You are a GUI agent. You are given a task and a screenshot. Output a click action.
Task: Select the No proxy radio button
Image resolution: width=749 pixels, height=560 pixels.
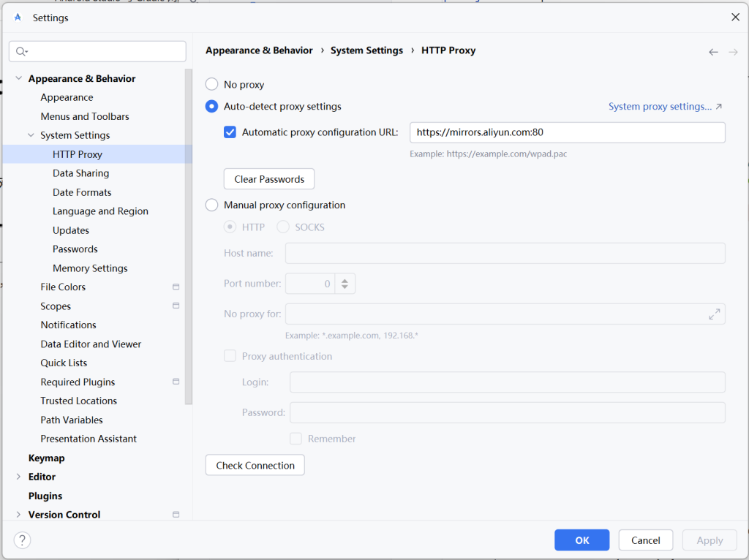(211, 85)
